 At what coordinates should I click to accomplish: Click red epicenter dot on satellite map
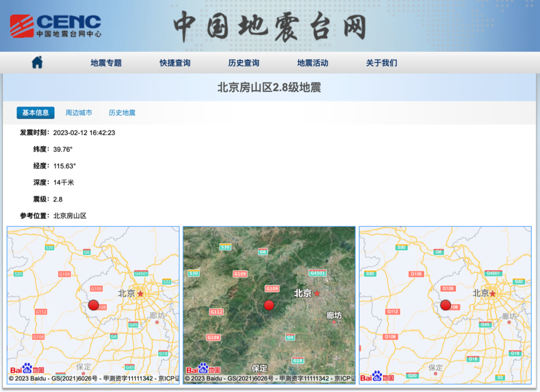(x=269, y=305)
